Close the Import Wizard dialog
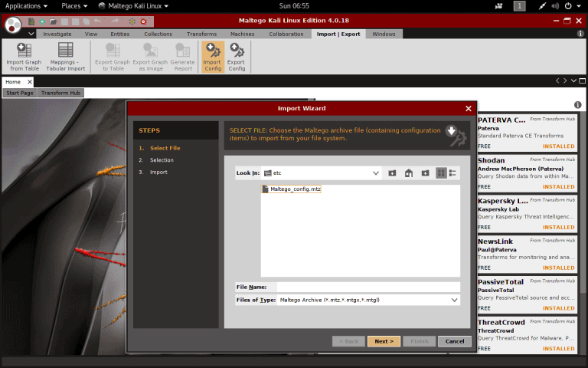Screen dimensions: 588x368 pos(469,109)
